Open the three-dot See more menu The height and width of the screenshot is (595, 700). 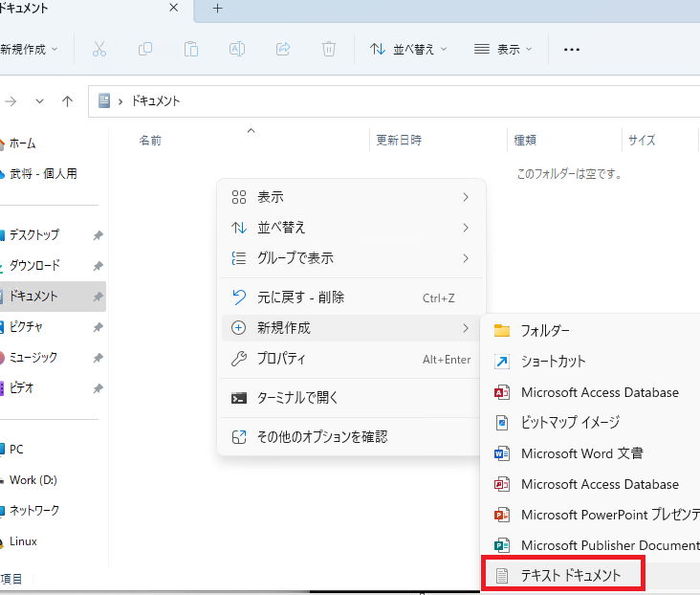click(x=572, y=50)
